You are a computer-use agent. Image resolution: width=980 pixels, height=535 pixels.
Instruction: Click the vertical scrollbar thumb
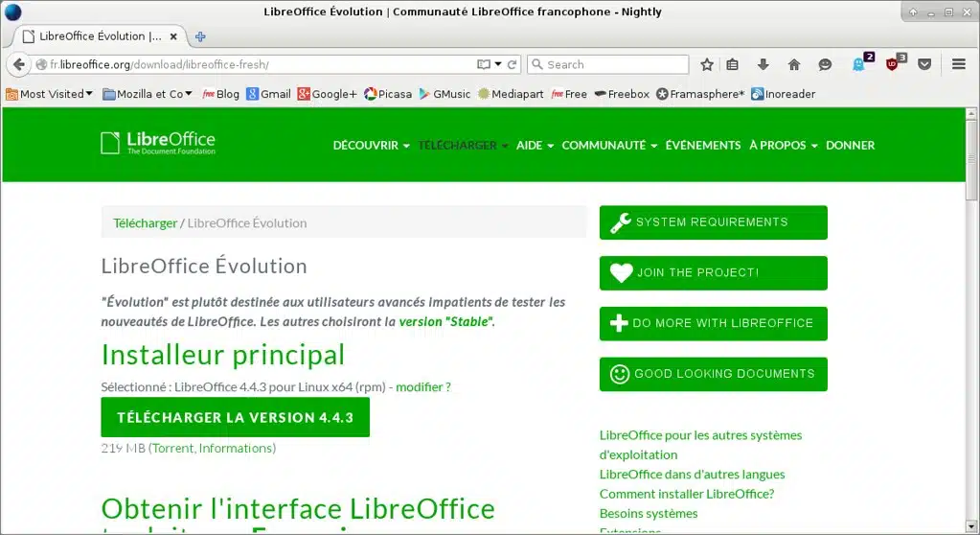[971, 160]
